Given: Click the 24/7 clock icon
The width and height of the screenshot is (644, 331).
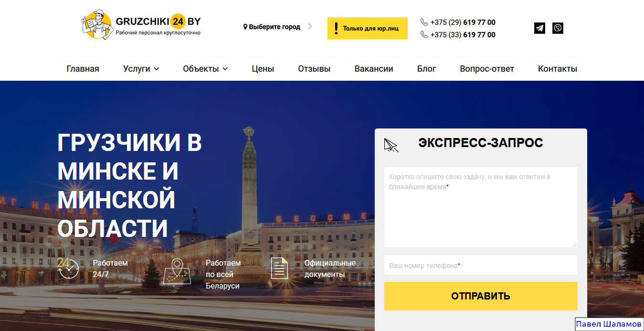Looking at the screenshot, I should pos(68,268).
